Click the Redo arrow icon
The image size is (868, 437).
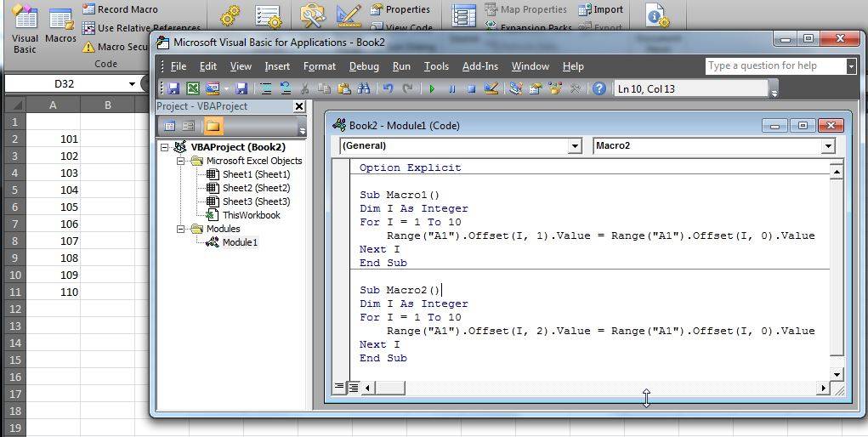[408, 88]
